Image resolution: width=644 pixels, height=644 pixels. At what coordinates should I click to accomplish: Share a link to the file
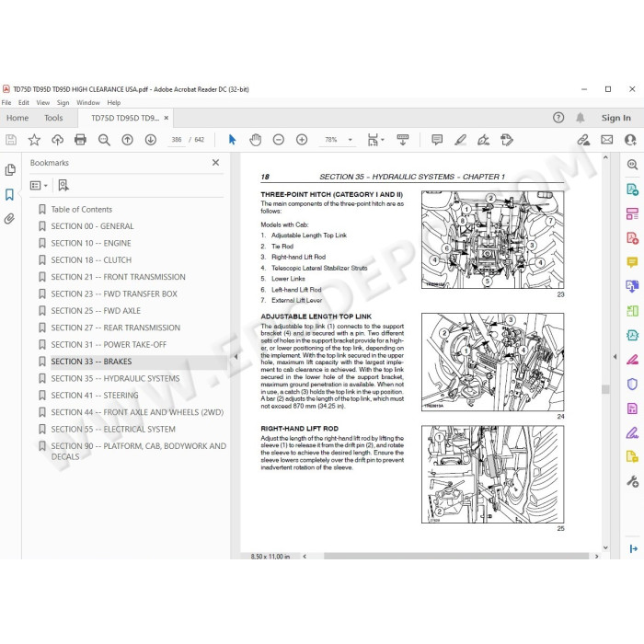tap(583, 140)
